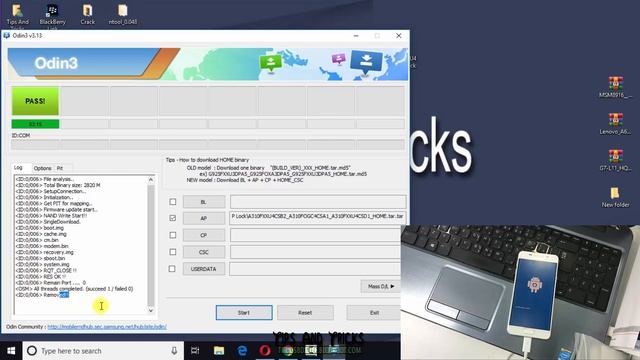Click the CSC file browse button
This screenshot has height=360, width=640.
pos(204,252)
